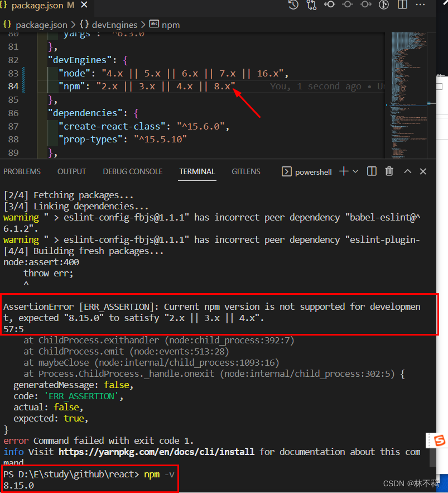Click the "expected: true," terminal line

coord(51,419)
